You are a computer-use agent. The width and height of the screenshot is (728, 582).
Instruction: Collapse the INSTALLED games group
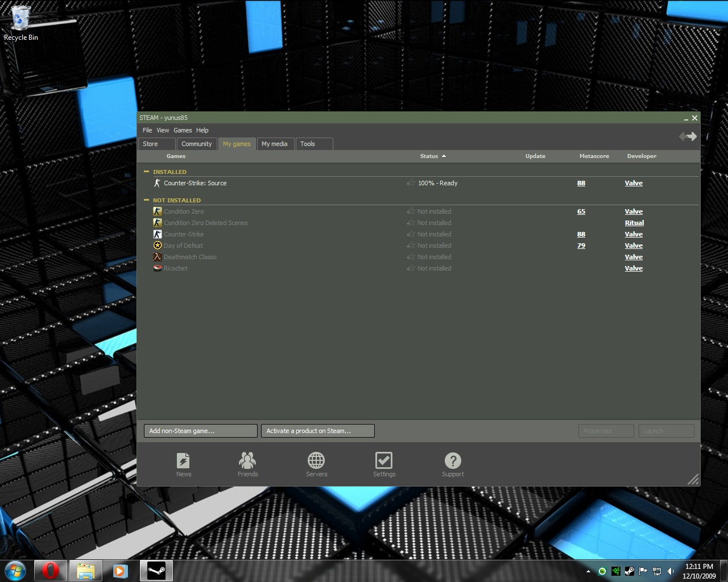pos(146,171)
